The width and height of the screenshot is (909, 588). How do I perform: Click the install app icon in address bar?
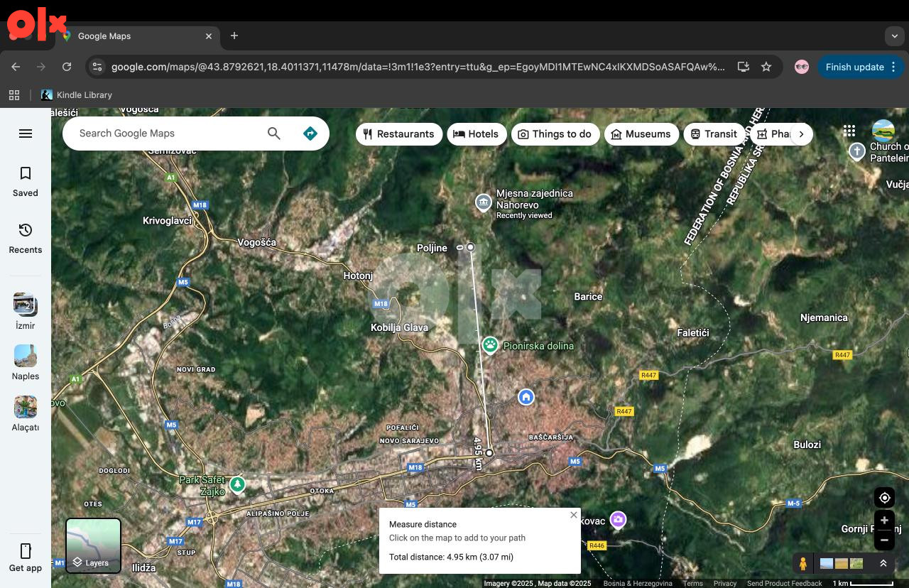coord(743,67)
